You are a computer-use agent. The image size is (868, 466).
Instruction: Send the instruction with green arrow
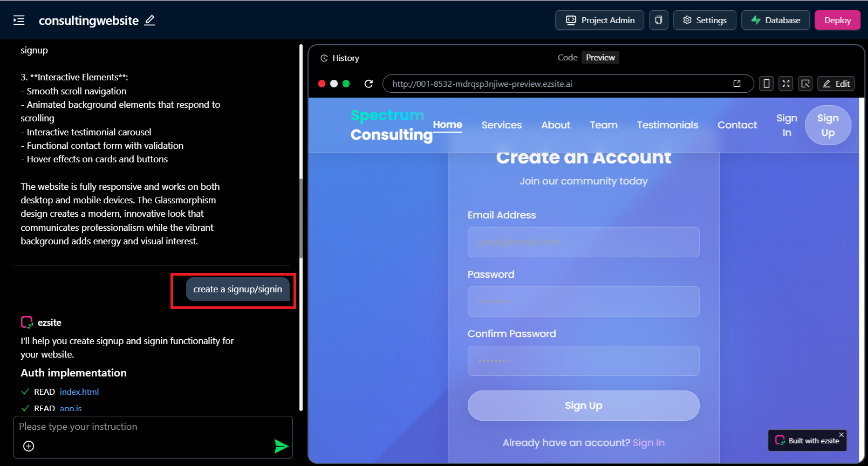(281, 446)
